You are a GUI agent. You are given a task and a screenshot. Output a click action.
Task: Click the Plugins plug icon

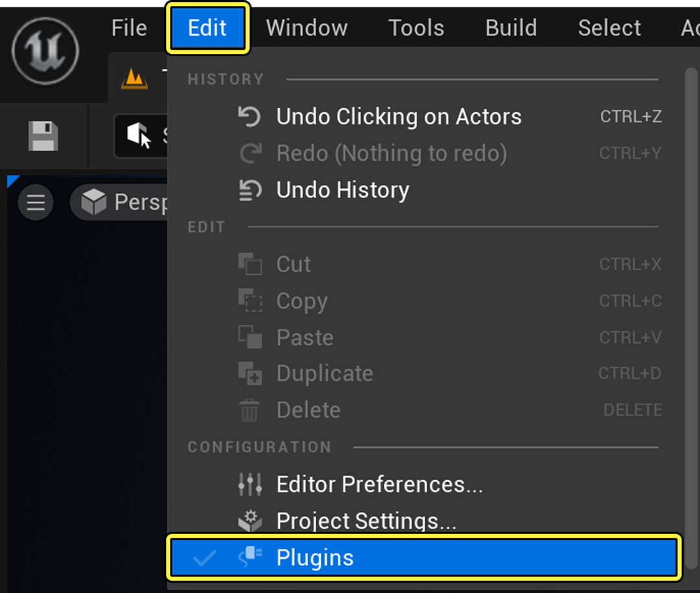click(x=251, y=556)
